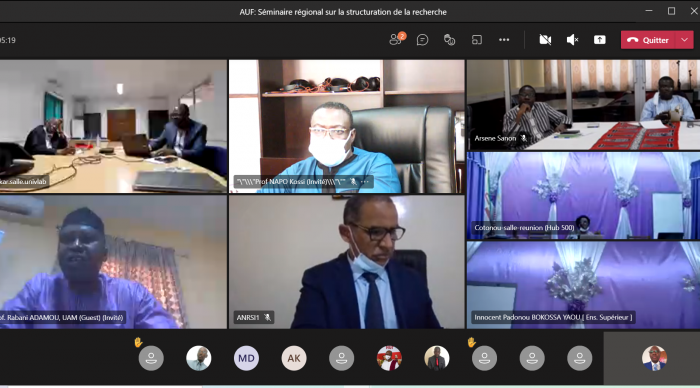This screenshot has height=388, width=700.
Task: Open the more actions ellipsis menu
Action: pos(504,40)
